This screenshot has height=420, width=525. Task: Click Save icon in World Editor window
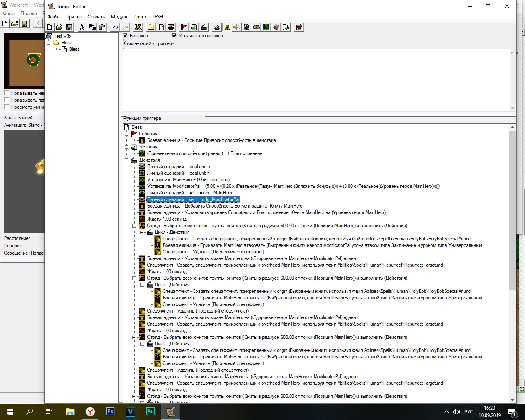25,24
